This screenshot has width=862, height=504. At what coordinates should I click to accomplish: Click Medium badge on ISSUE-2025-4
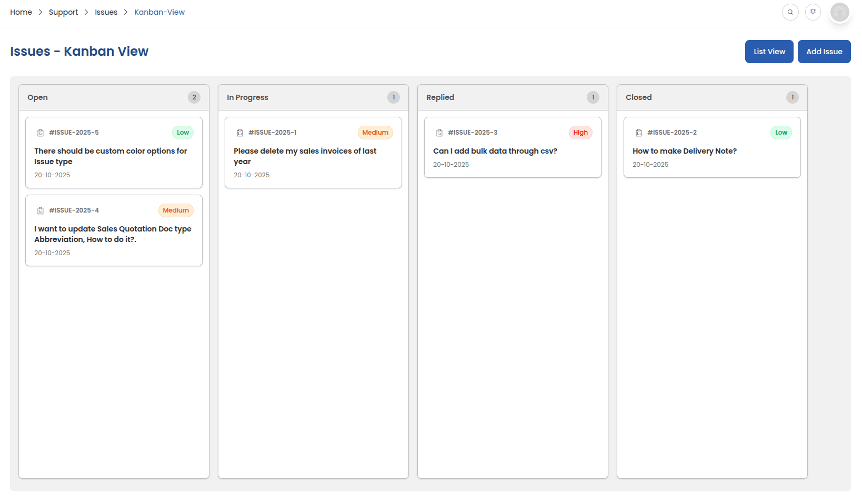pyautogui.click(x=176, y=210)
